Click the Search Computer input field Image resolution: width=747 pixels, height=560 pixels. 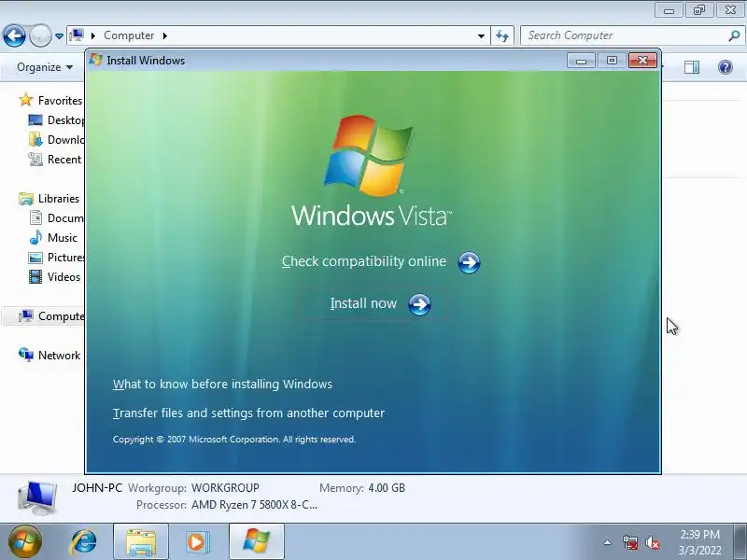(x=624, y=35)
